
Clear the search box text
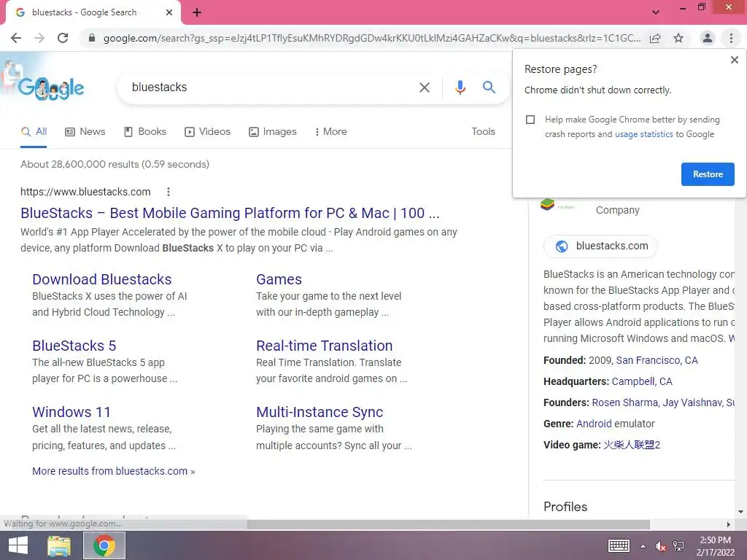tap(424, 87)
